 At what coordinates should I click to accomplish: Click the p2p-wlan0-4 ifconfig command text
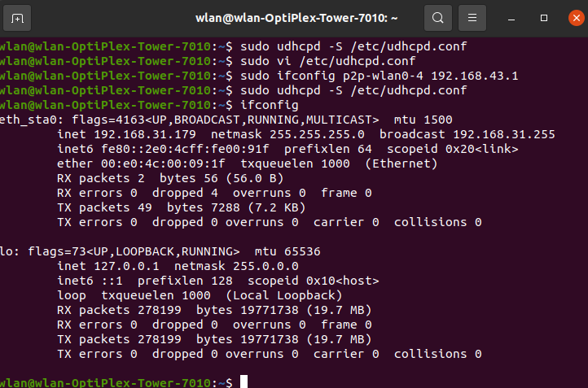380,76
